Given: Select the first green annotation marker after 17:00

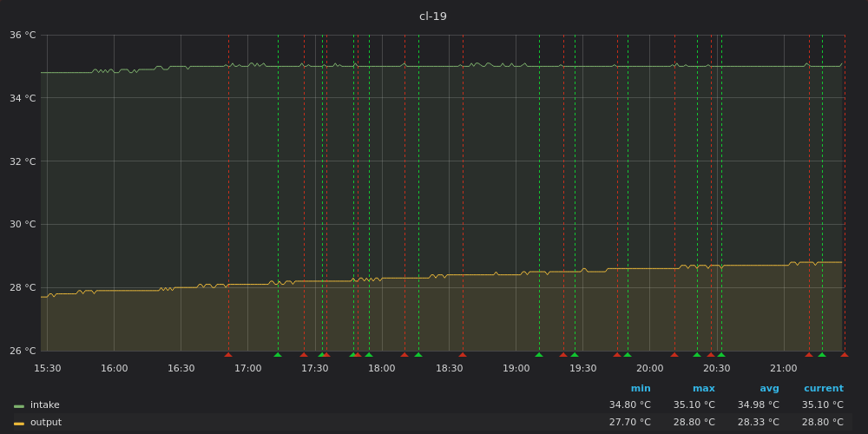Looking at the screenshot, I should [278, 354].
